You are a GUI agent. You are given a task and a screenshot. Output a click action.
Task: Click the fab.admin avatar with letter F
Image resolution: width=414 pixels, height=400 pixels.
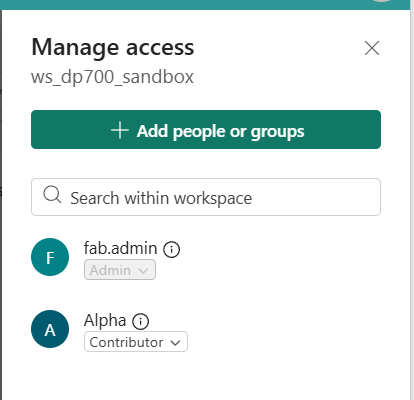point(50,257)
